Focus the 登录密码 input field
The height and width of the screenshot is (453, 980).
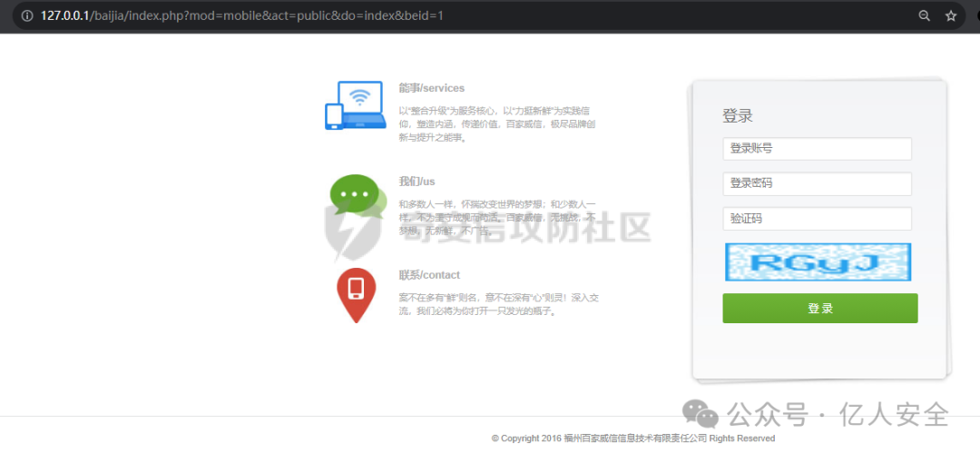(x=817, y=184)
